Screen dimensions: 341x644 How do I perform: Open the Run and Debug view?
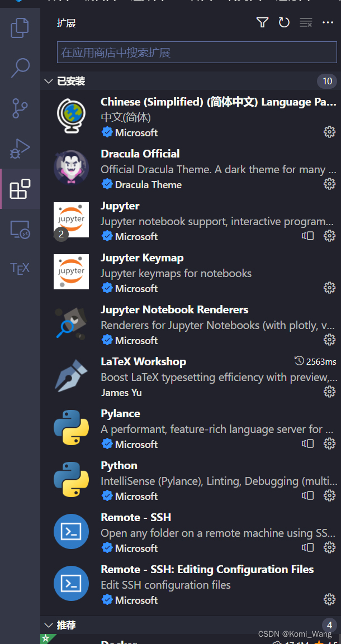pyautogui.click(x=20, y=149)
